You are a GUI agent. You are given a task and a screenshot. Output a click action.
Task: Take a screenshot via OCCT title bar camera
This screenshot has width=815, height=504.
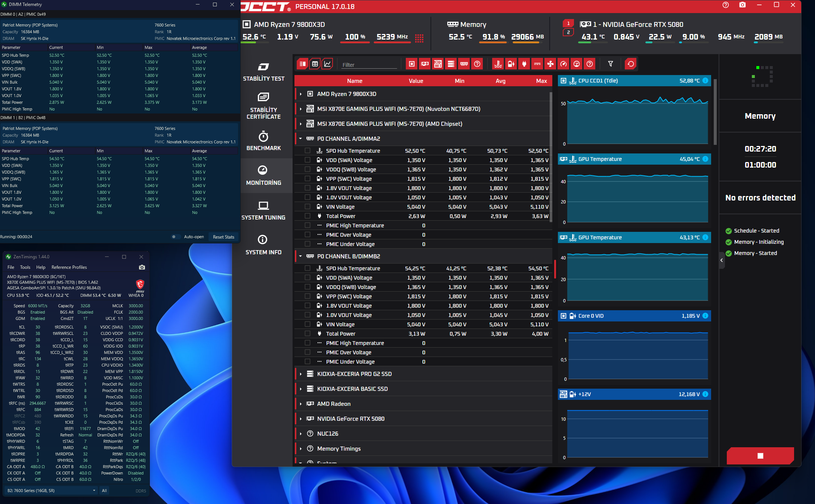coord(743,5)
